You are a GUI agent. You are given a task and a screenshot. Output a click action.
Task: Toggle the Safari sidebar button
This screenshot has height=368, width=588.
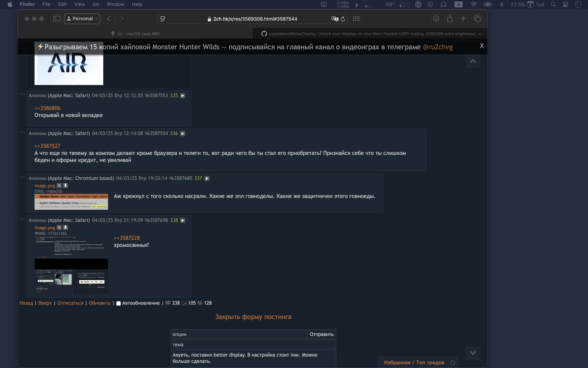click(x=57, y=19)
